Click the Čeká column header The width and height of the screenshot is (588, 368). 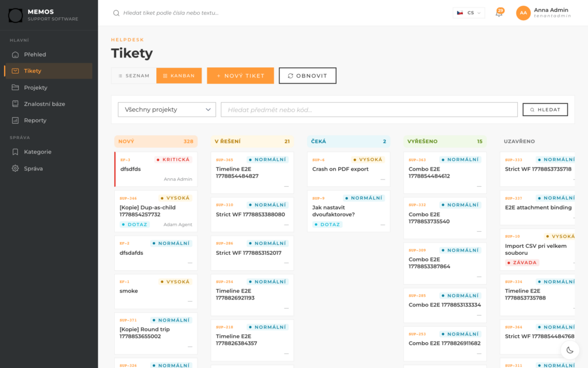click(x=349, y=141)
